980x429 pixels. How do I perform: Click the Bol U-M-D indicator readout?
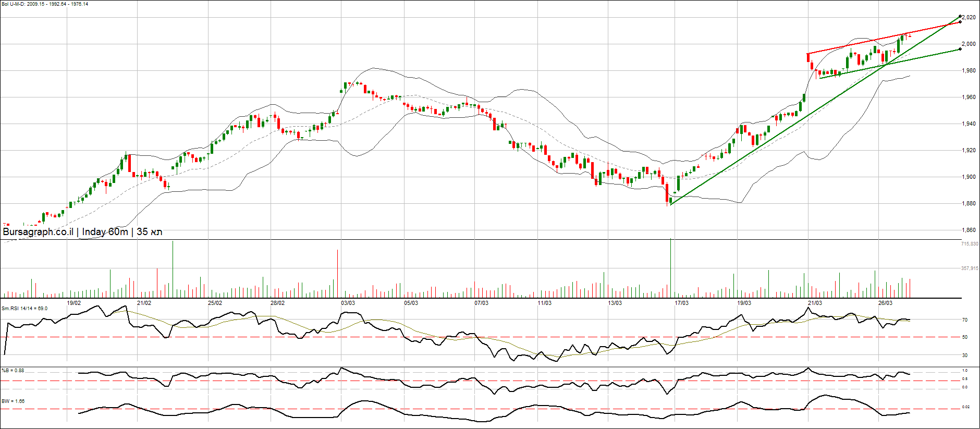45,4
